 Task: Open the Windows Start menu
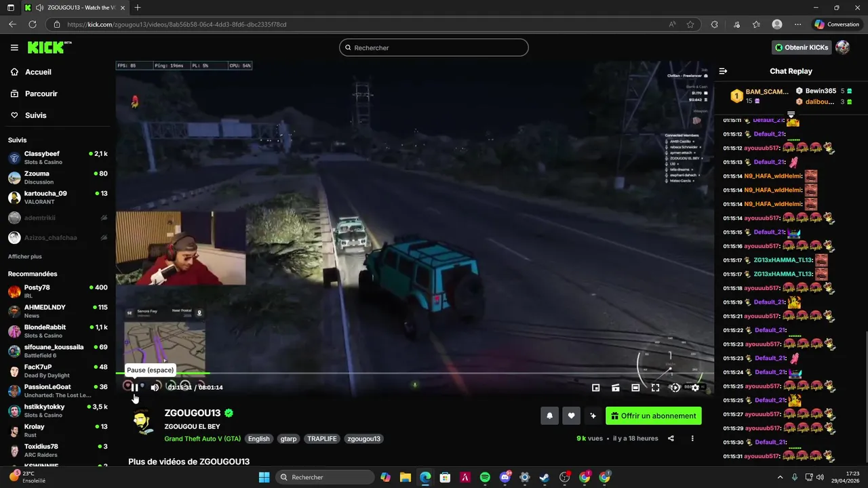coord(264,477)
